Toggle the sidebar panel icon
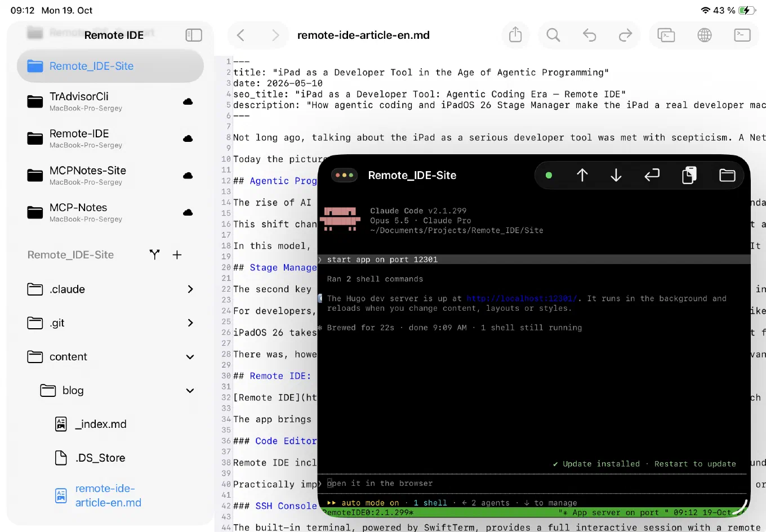 (x=194, y=35)
